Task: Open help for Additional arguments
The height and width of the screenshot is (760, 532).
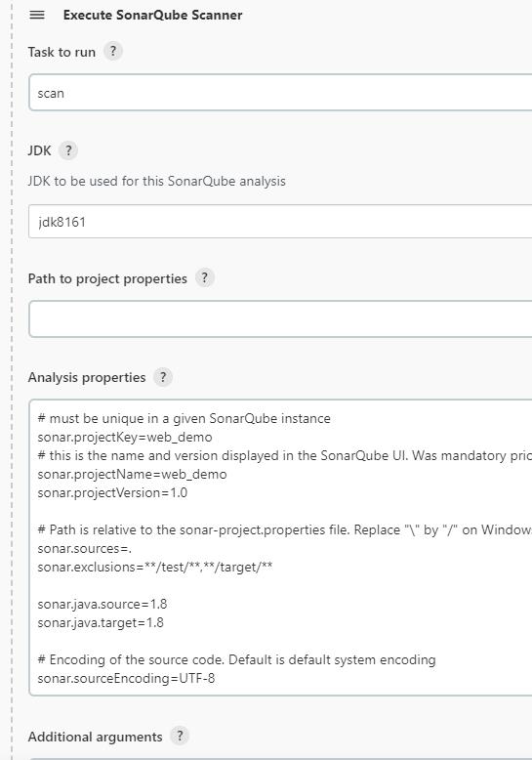Action: click(180, 736)
